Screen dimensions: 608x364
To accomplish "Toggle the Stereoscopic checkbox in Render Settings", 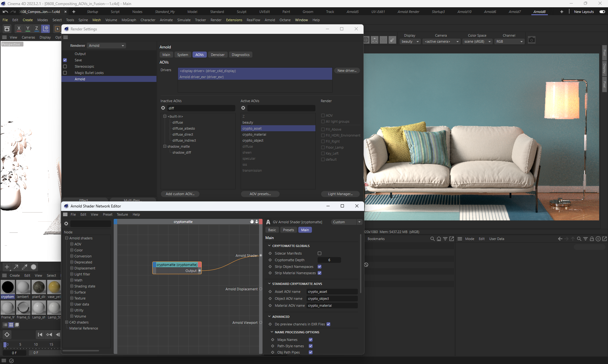I will [x=65, y=66].
